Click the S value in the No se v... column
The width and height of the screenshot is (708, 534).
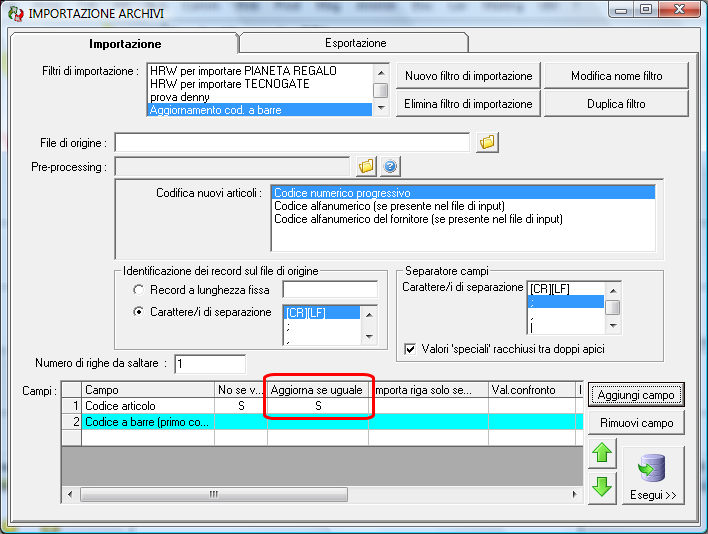pos(241,406)
